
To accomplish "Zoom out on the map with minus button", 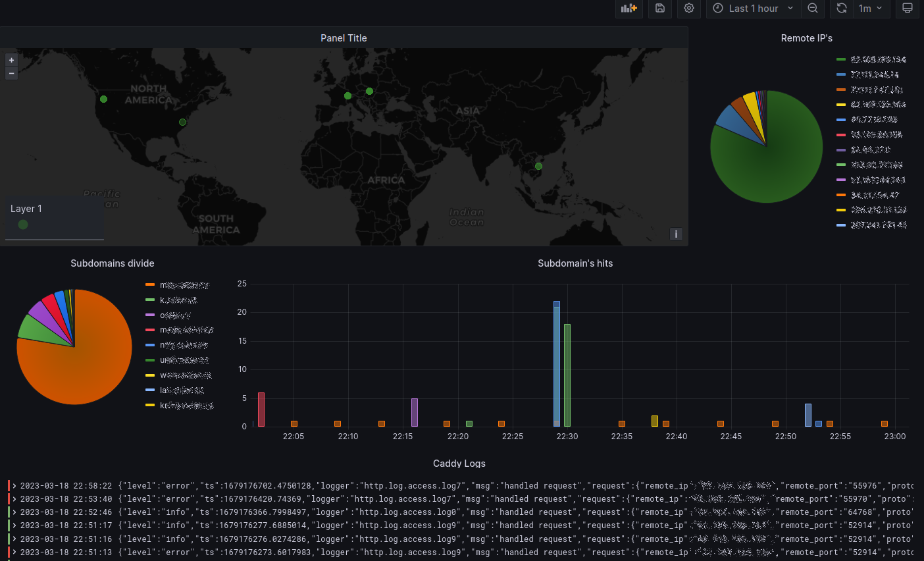I will click(x=11, y=73).
